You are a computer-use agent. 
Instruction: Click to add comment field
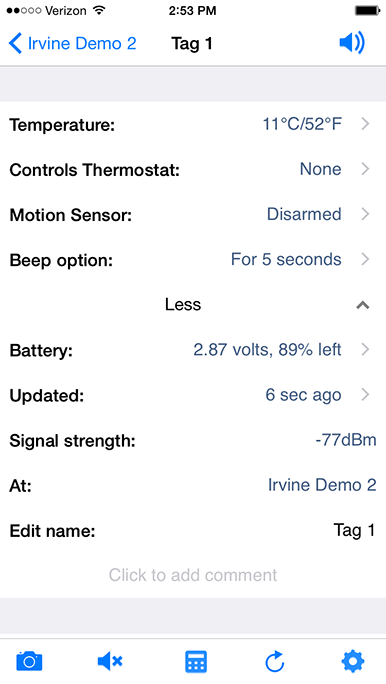pos(193,575)
